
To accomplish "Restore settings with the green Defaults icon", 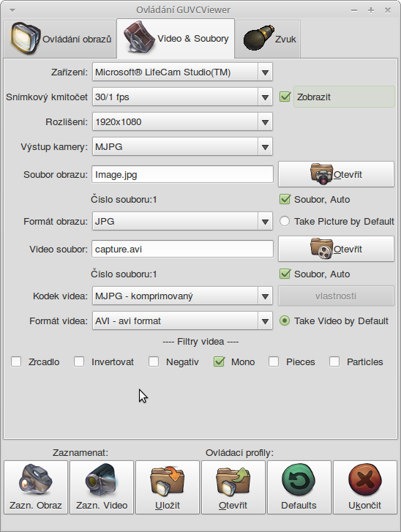I will 299,481.
